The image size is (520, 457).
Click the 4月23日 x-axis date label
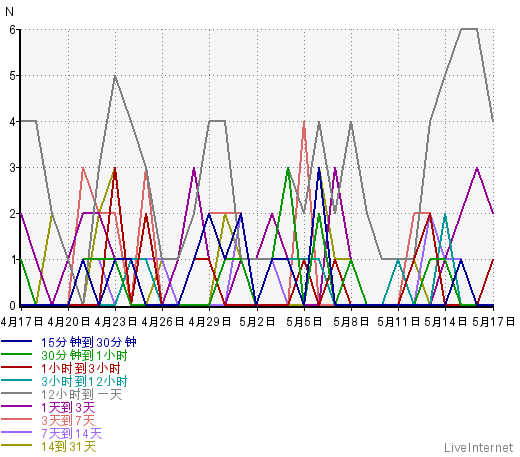coord(116,322)
